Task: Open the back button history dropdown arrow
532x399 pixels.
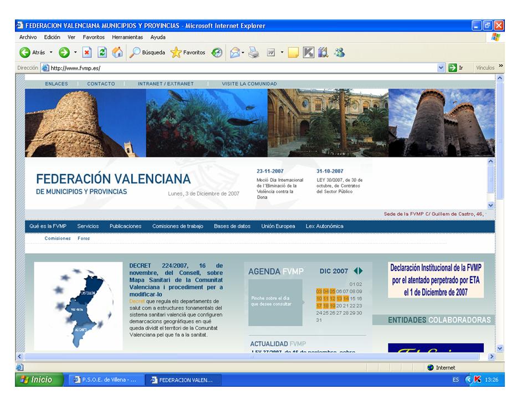Action: click(51, 53)
